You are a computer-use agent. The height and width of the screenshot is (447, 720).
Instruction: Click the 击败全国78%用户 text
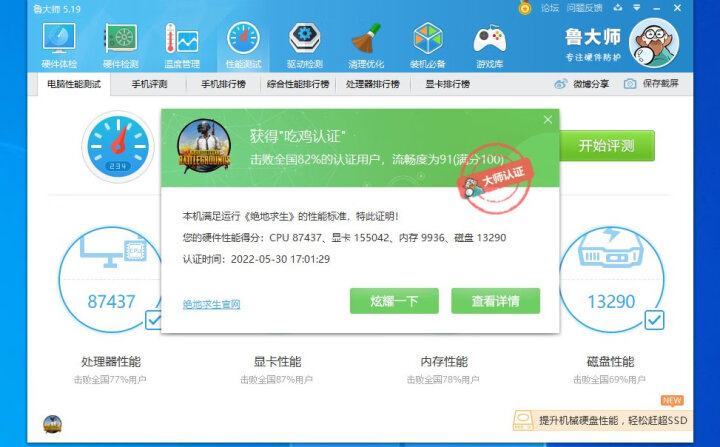[443, 380]
